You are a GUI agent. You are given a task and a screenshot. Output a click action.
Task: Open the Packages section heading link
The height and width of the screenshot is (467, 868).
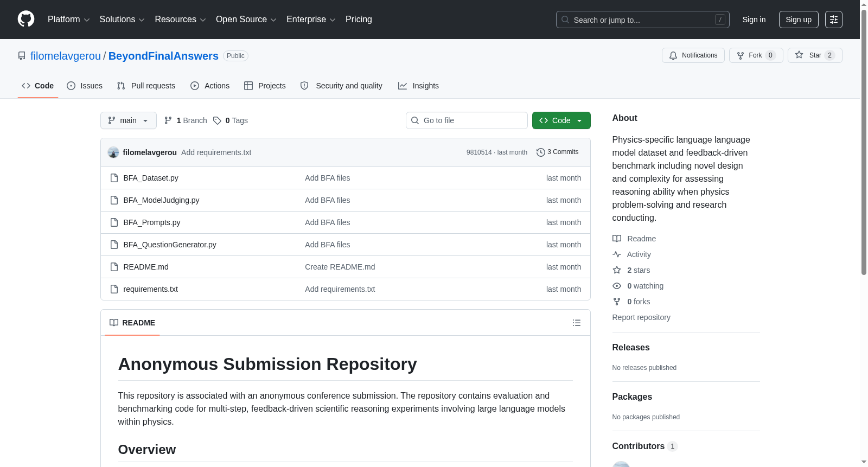point(632,397)
